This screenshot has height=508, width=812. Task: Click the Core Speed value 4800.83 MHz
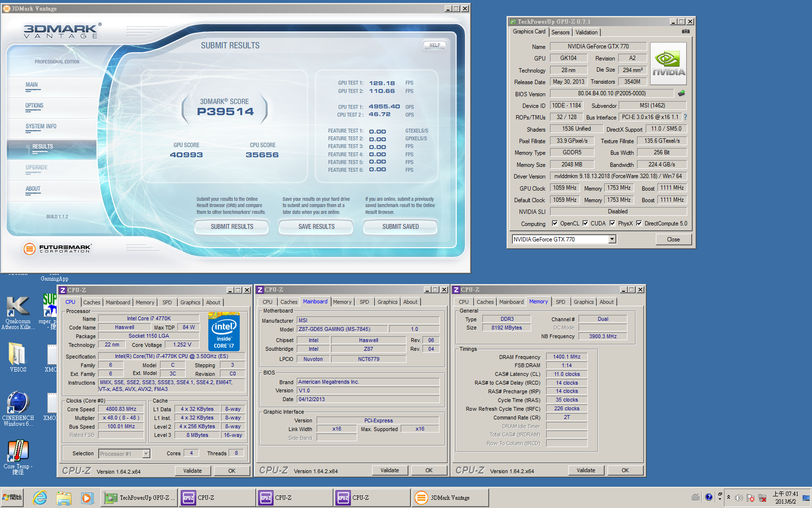[x=121, y=409]
